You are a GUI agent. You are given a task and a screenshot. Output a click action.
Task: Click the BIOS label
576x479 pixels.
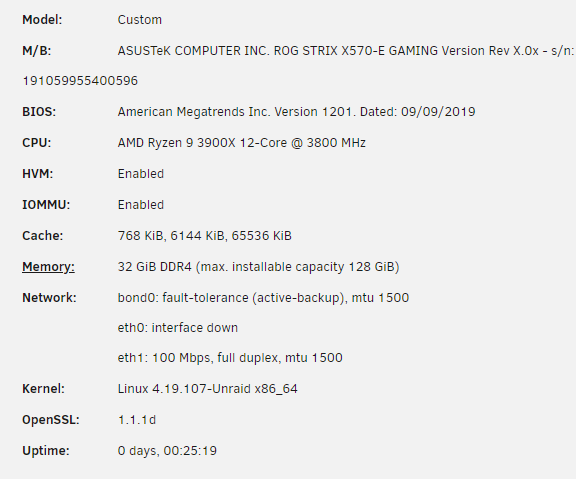click(39, 112)
